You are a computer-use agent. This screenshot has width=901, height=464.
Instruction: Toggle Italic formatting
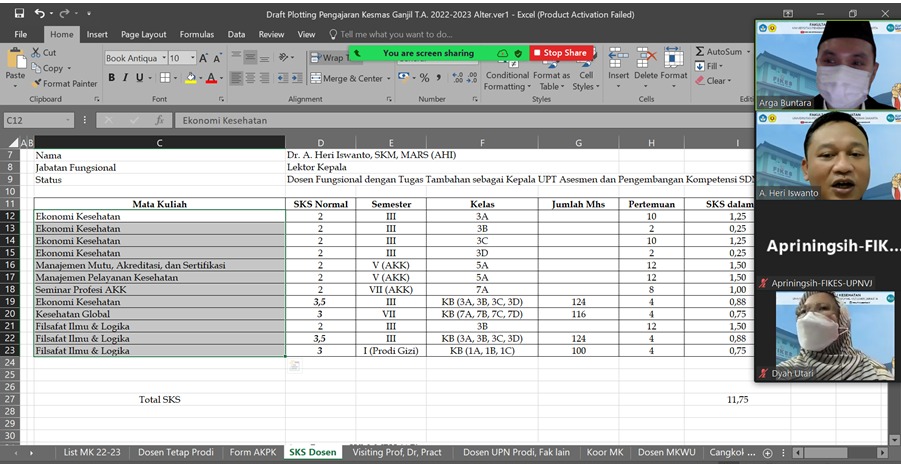coord(126,78)
